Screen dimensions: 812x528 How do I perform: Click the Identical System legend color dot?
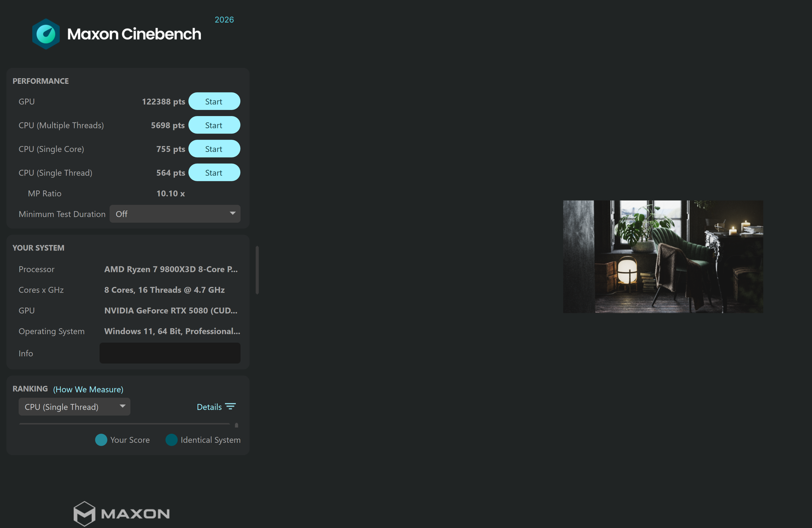171,440
